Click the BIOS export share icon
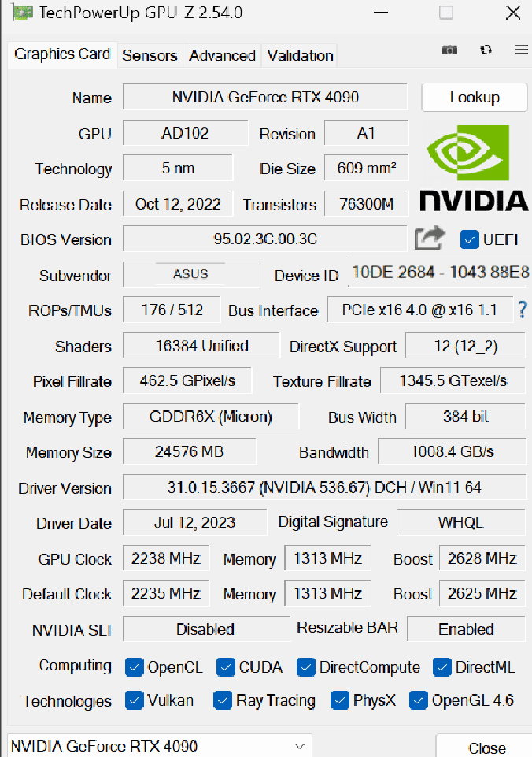This screenshot has height=757, width=532. (x=429, y=238)
